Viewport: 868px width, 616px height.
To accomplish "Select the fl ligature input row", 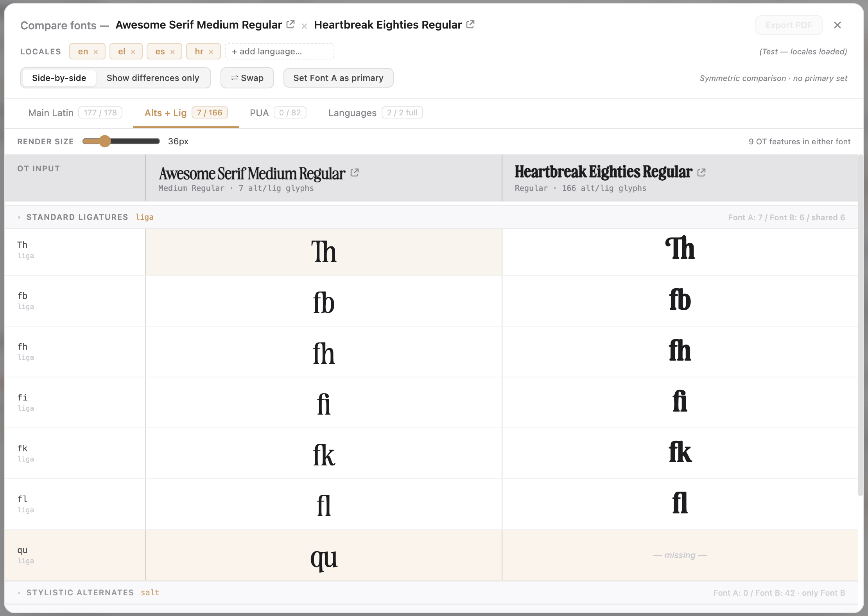I will [75, 504].
